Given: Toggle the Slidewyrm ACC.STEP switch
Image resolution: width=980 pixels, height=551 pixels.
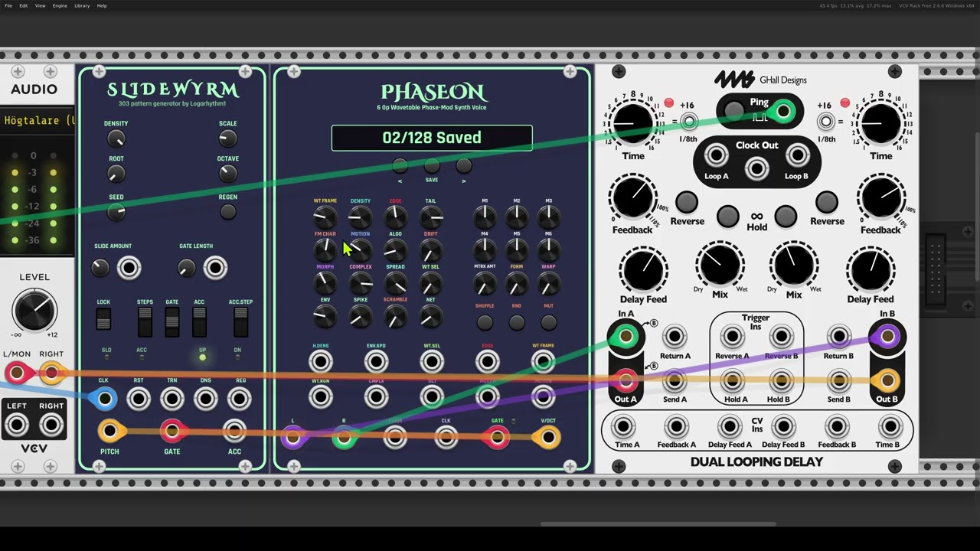Looking at the screenshot, I should coord(241,322).
